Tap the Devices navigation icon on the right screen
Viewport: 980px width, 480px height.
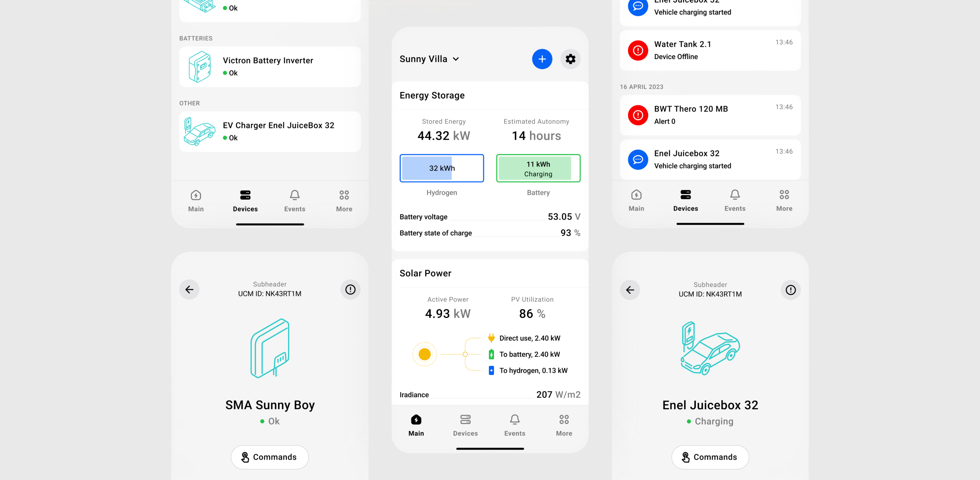click(685, 199)
